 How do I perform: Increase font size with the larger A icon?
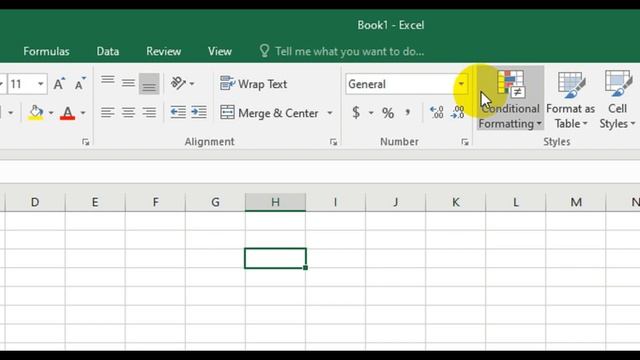pos(59,84)
